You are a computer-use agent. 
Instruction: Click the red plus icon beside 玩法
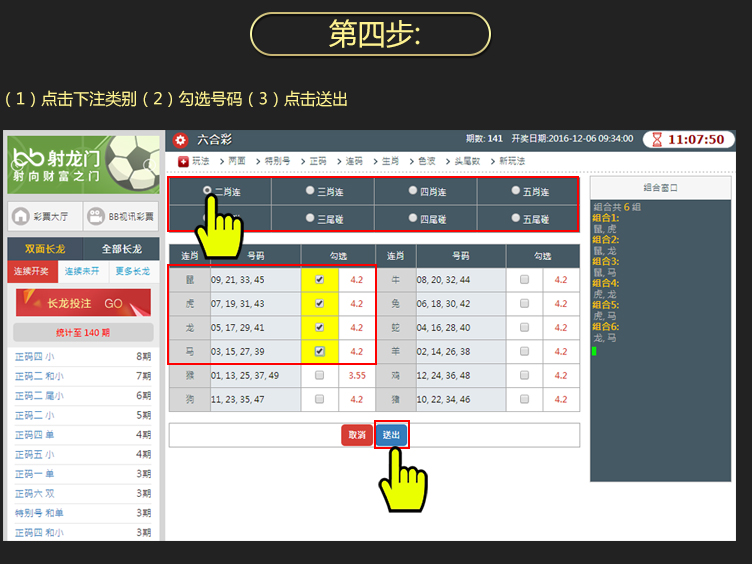(x=183, y=161)
